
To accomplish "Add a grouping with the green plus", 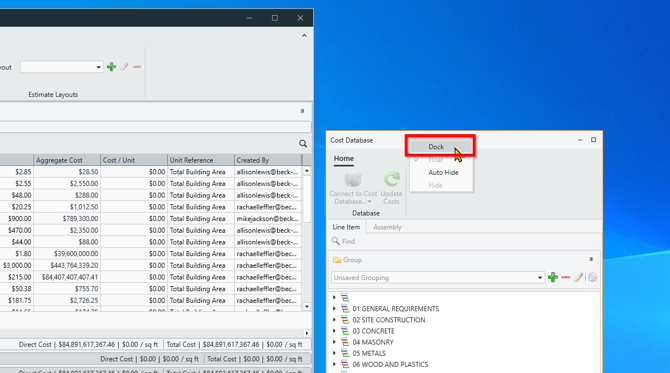I will click(x=553, y=277).
